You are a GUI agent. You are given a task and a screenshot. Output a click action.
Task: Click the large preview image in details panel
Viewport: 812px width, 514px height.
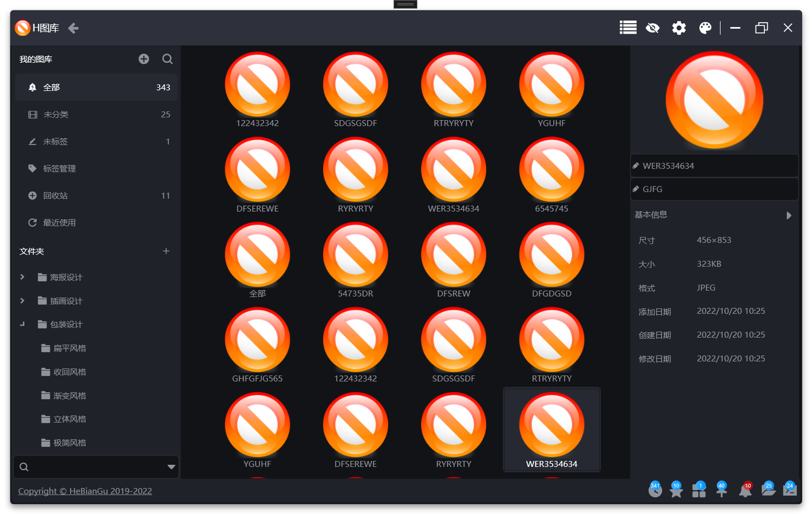715,101
